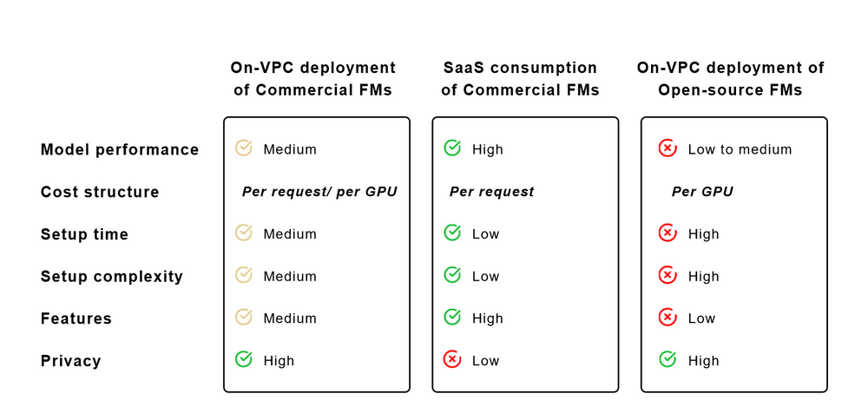Click the red X icon for SaaS privacy Low
868x420 pixels.
452,360
